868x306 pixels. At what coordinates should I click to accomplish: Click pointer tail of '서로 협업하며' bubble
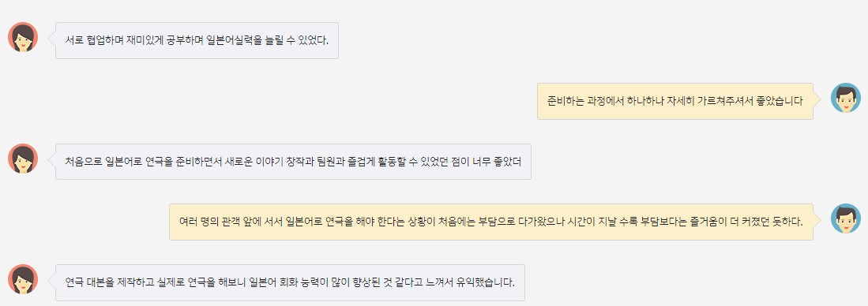(x=52, y=39)
